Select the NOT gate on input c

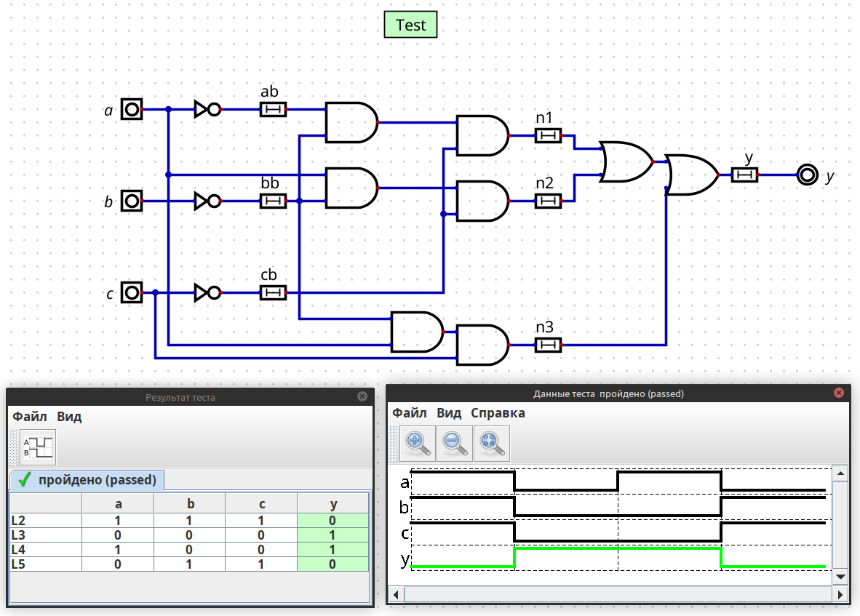(208, 292)
